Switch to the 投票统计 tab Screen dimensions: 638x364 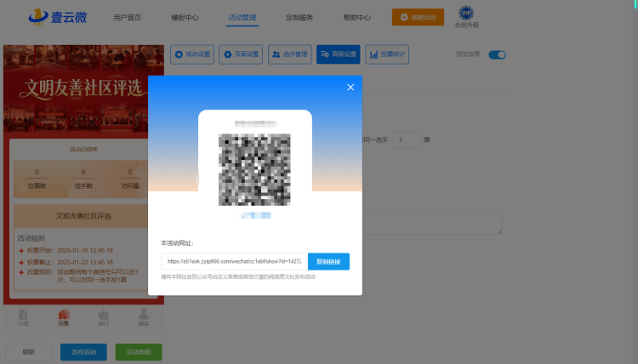click(x=387, y=54)
